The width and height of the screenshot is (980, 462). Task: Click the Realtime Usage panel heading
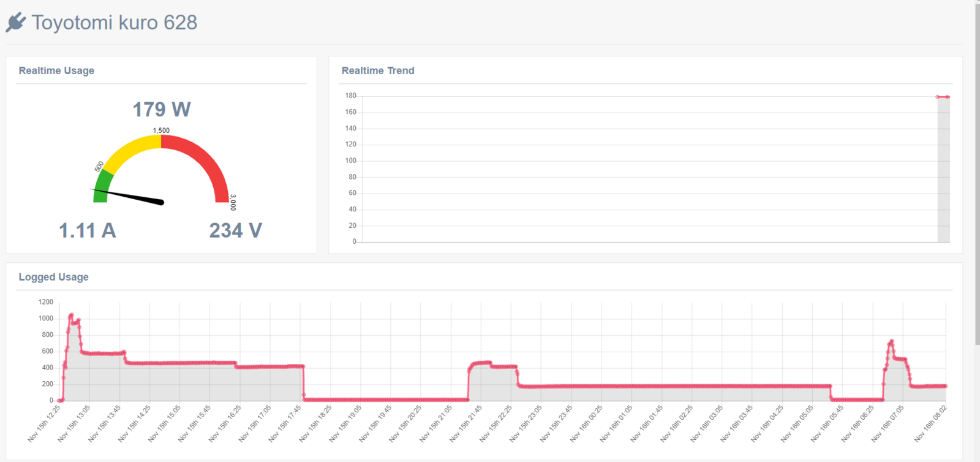[56, 70]
